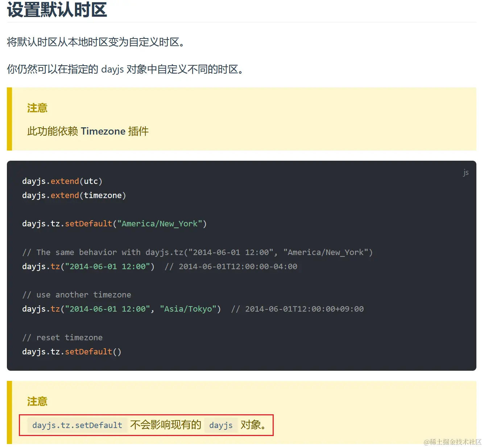
Task: Click the Asia/Tokyo timezone string
Action: point(189,309)
